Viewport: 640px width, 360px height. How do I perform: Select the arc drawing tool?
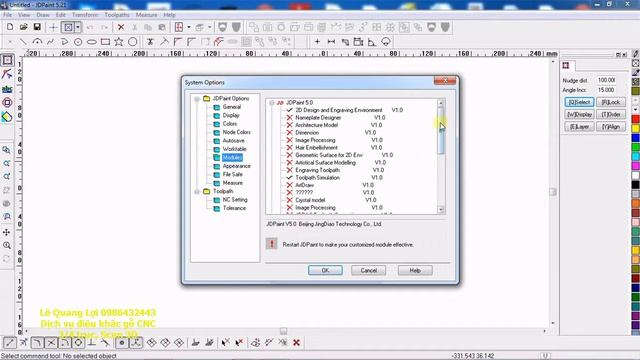coord(37,42)
